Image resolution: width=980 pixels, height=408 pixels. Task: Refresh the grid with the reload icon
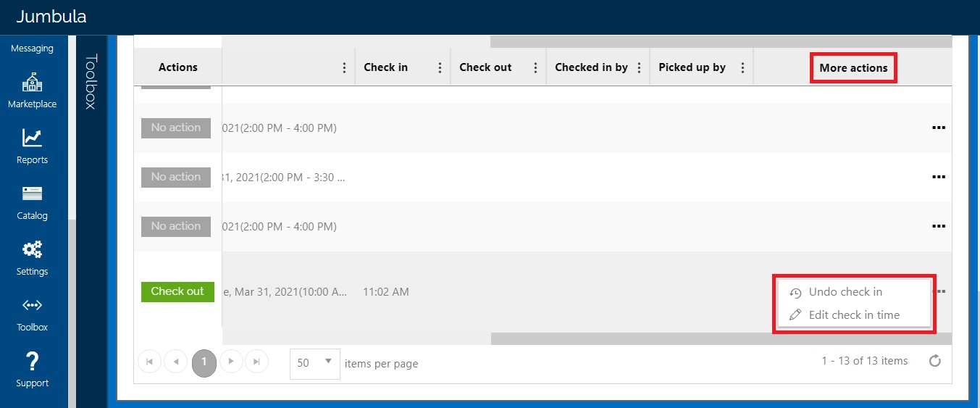935,361
